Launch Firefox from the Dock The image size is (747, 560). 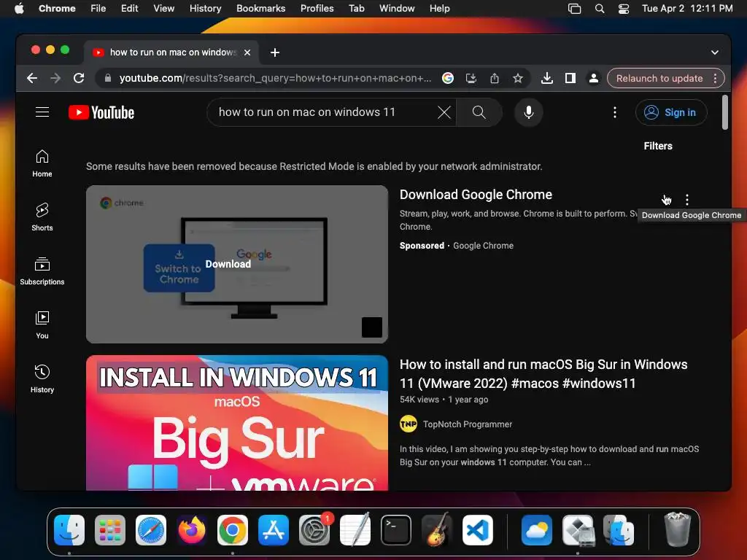click(x=192, y=530)
